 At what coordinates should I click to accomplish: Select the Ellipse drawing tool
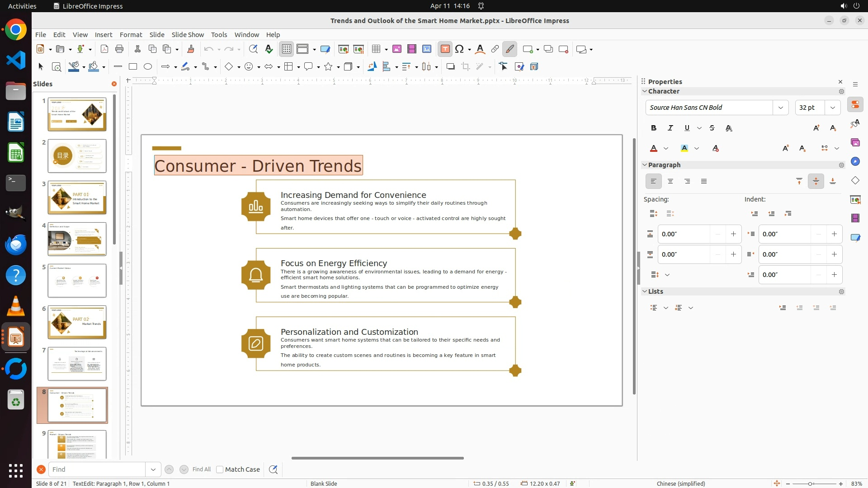(x=148, y=67)
